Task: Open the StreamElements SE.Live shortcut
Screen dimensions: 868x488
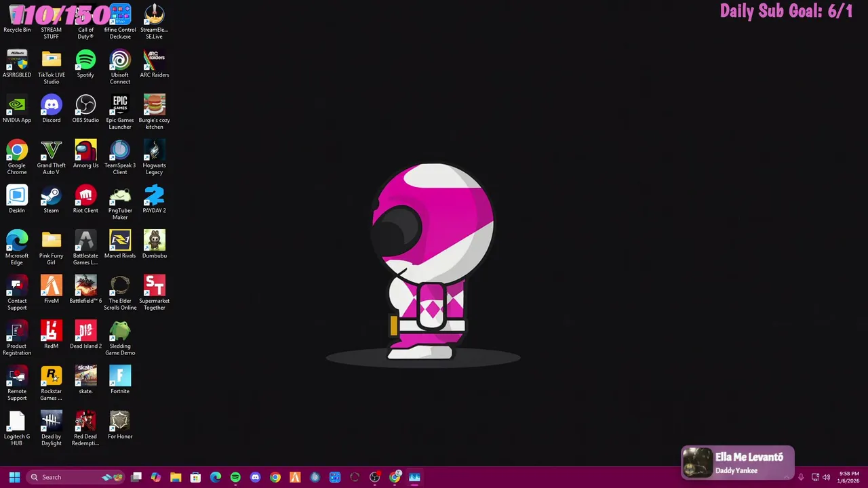Action: click(154, 22)
